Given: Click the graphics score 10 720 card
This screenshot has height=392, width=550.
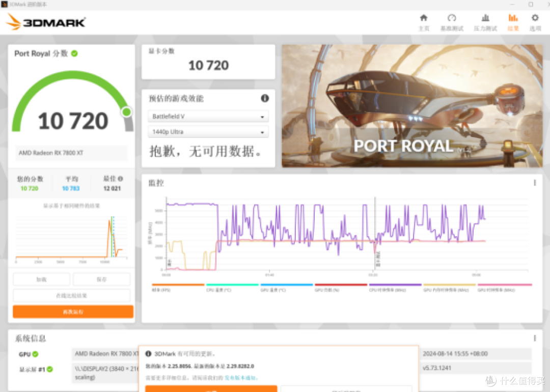Looking at the screenshot, I should (x=208, y=62).
